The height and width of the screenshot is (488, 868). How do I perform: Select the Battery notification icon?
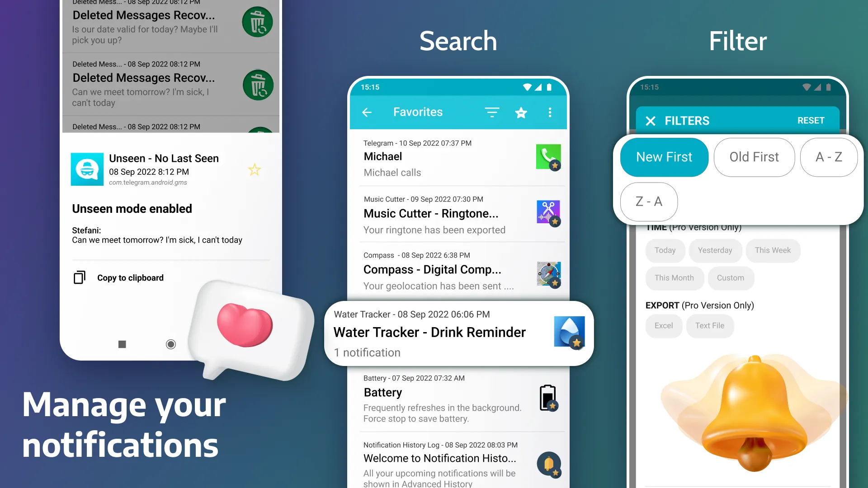pos(547,398)
